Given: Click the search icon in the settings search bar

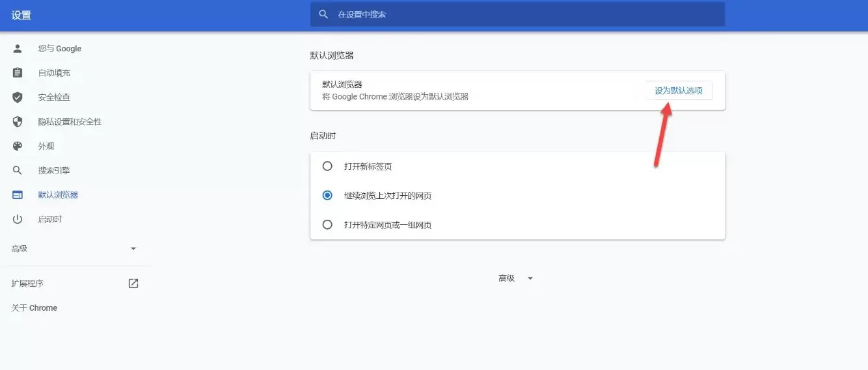Looking at the screenshot, I should (323, 14).
